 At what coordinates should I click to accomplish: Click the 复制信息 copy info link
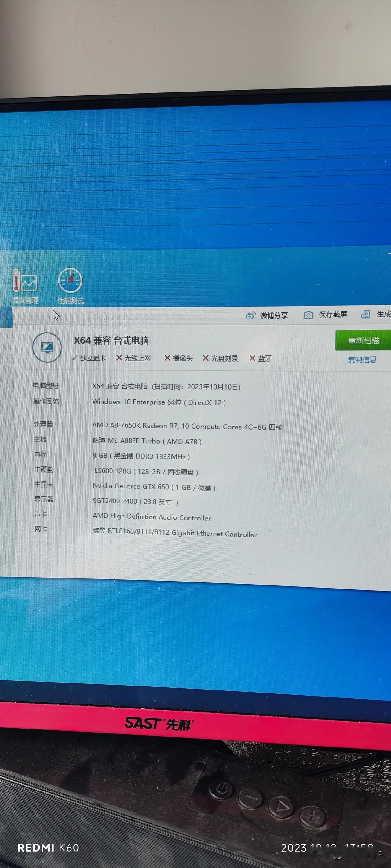362,360
